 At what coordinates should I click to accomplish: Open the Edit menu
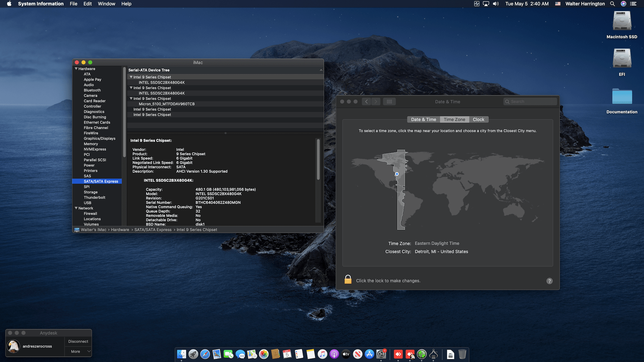coord(88,4)
